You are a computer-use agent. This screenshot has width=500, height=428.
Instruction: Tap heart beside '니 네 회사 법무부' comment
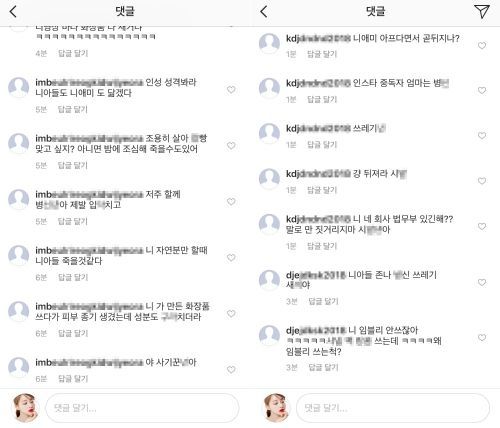[x=482, y=226]
